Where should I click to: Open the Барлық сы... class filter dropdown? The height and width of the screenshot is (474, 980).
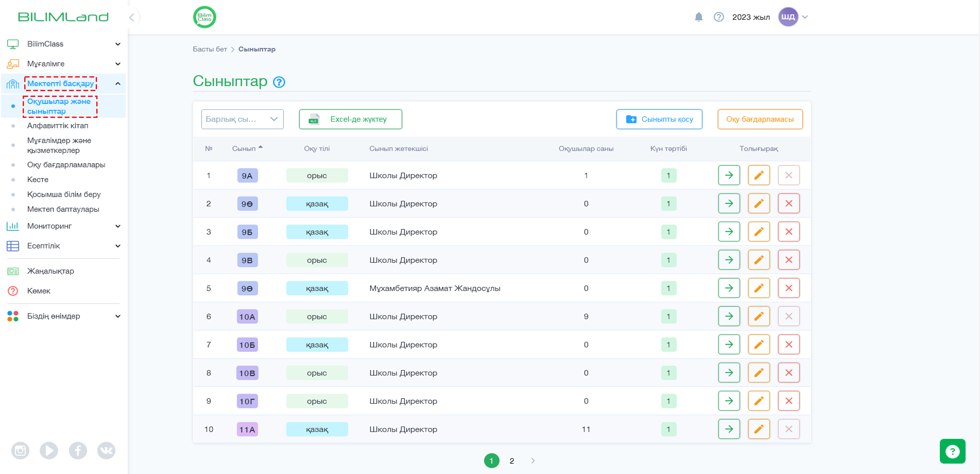[242, 119]
